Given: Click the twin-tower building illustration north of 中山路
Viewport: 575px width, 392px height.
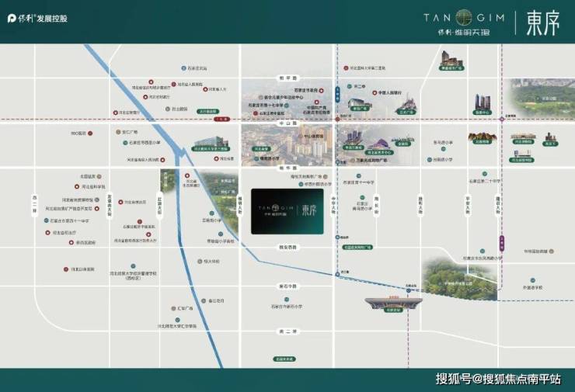Looking at the screenshot, I should click(483, 104).
